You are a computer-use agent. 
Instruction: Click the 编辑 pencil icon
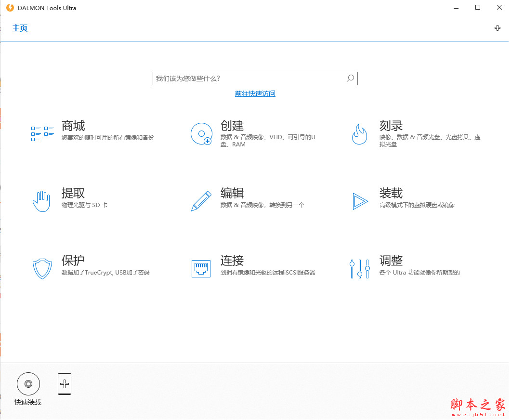(x=201, y=201)
